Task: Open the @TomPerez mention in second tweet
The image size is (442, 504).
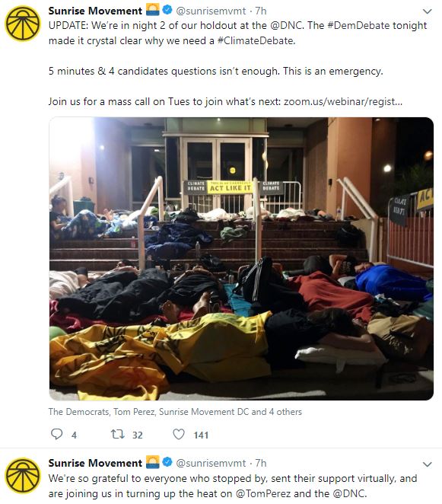Action: 263,493
